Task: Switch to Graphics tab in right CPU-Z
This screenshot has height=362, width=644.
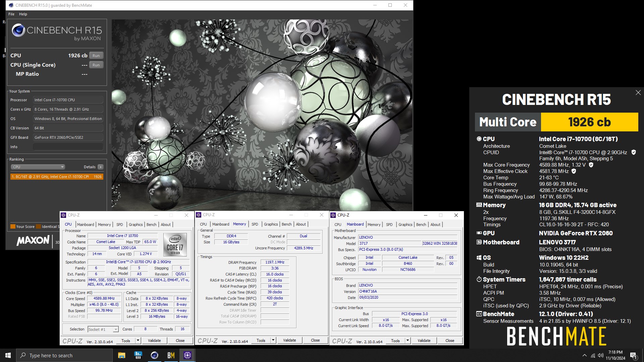Action: 406,225
